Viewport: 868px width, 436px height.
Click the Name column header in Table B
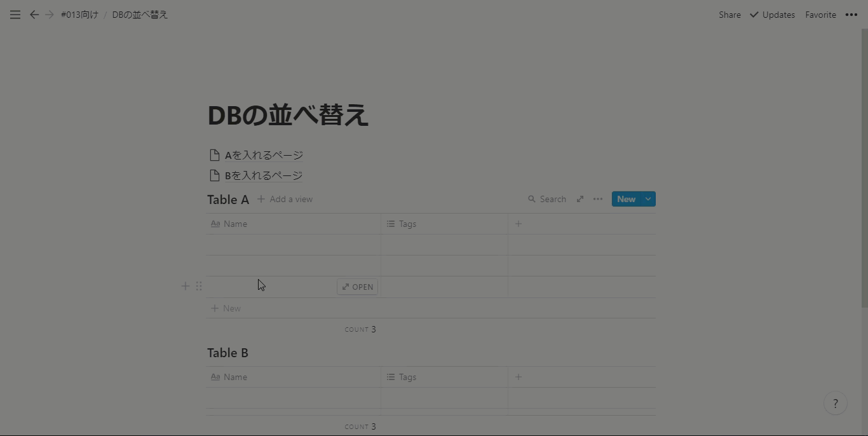pos(294,377)
